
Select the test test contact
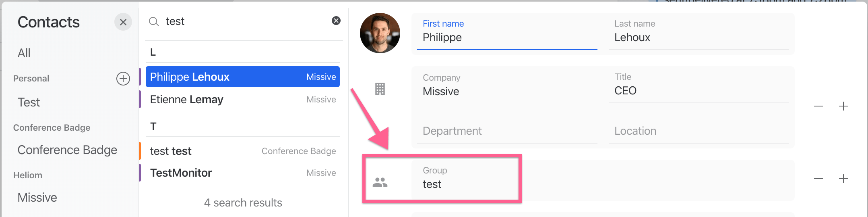click(243, 151)
